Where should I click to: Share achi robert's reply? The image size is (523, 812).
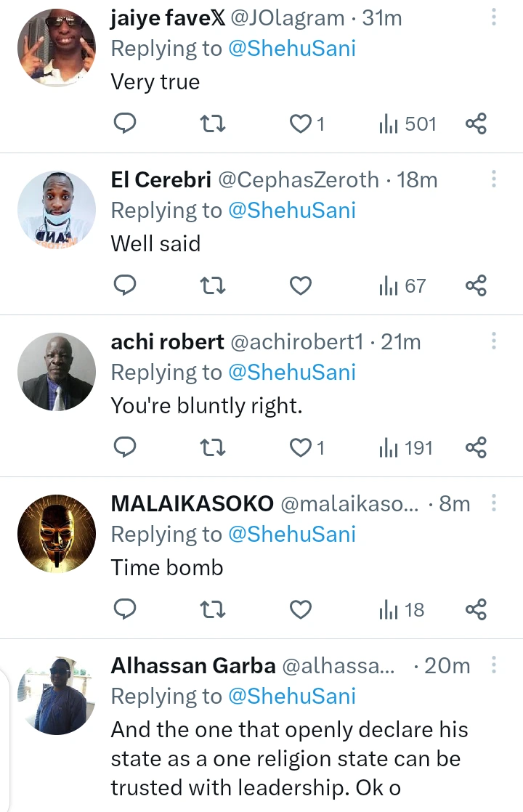click(x=476, y=448)
